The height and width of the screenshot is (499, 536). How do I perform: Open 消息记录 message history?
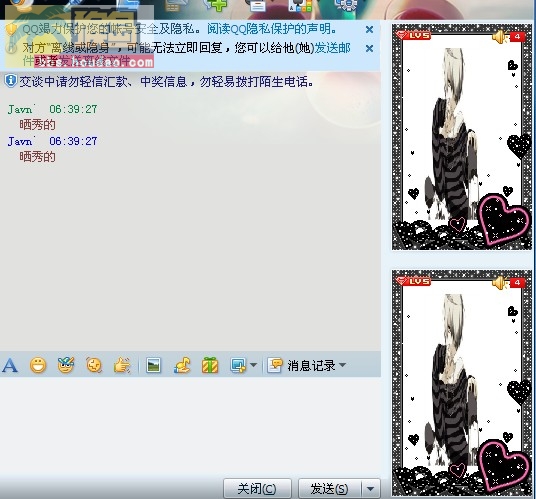301,365
